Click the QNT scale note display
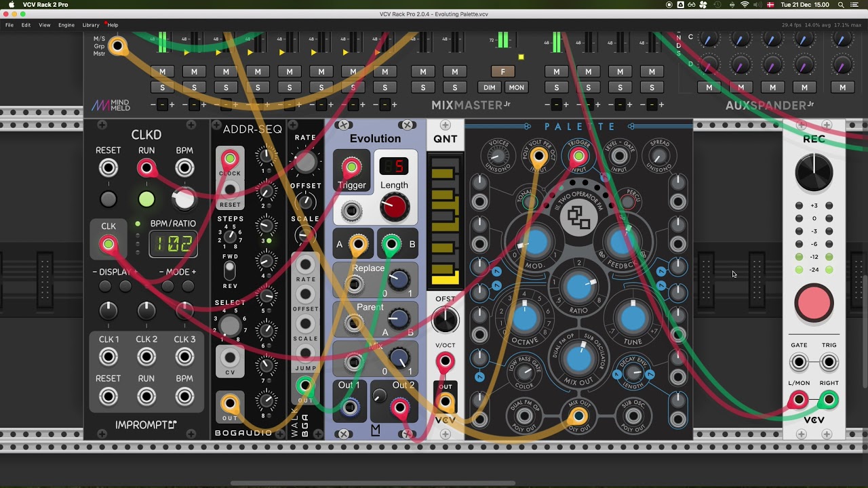Viewport: 868px width, 488px height. [445, 221]
